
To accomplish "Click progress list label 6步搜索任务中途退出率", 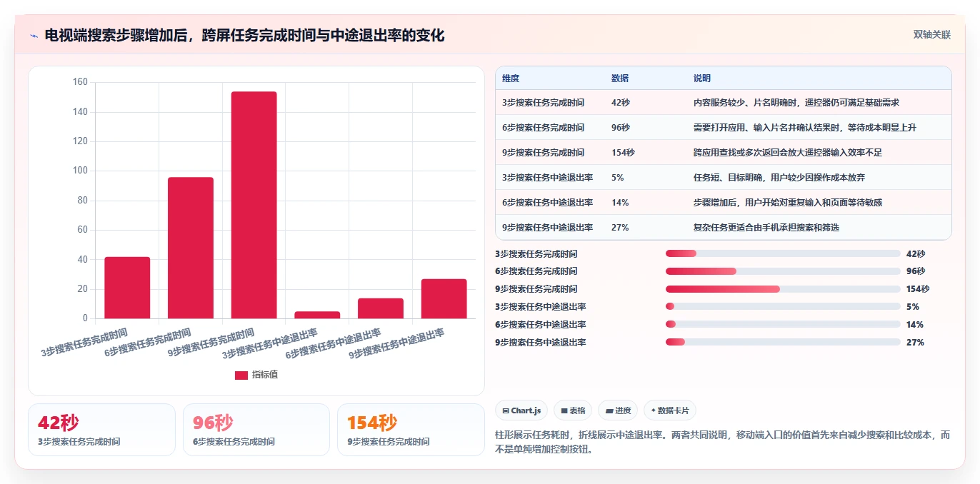I will (x=541, y=325).
